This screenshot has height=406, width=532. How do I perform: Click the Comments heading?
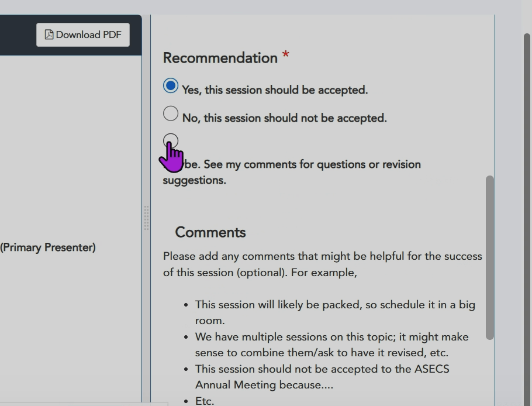[x=210, y=232]
